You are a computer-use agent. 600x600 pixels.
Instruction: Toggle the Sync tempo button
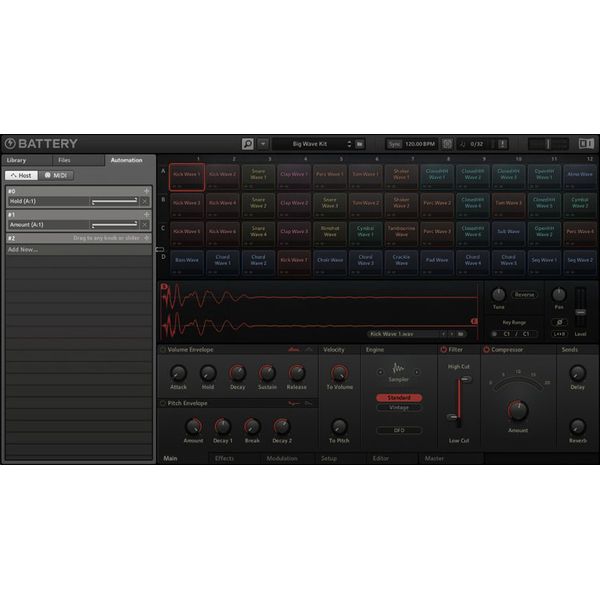click(x=394, y=144)
